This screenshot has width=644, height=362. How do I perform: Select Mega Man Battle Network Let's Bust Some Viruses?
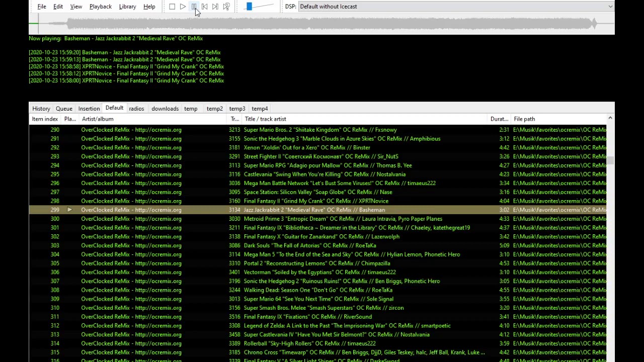[x=317, y=183]
